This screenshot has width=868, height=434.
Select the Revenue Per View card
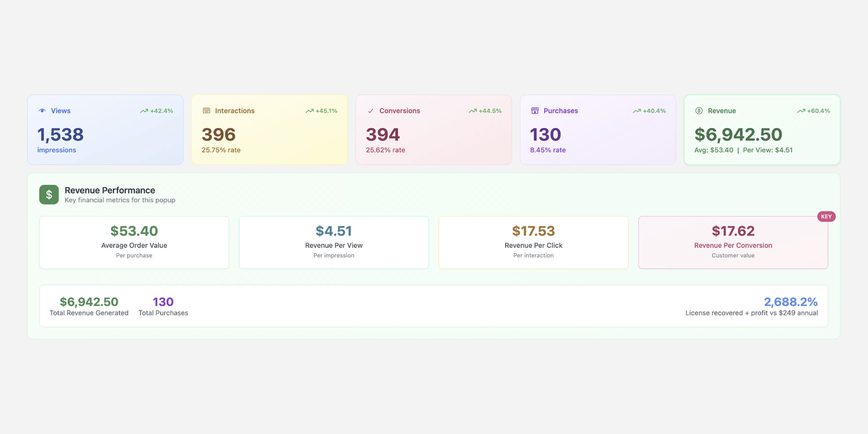coord(334,242)
